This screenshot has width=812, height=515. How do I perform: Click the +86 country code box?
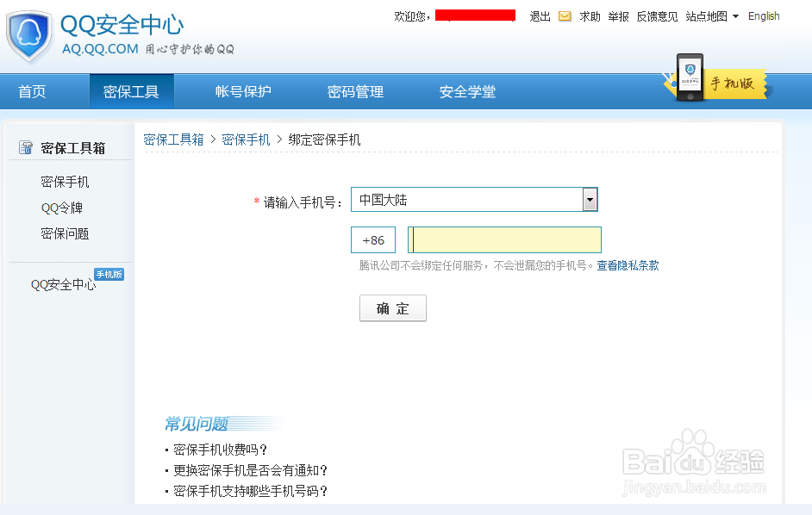point(373,240)
